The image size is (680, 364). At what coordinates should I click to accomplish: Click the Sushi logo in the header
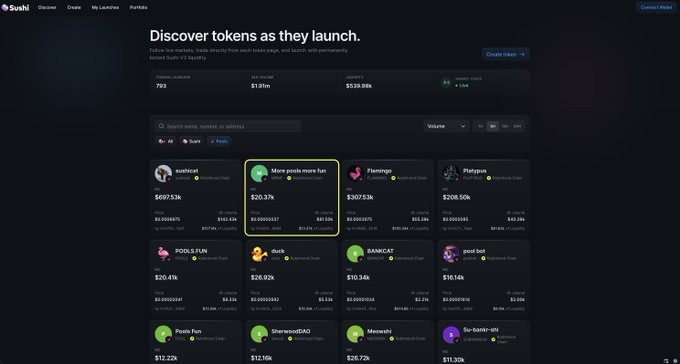(15, 7)
